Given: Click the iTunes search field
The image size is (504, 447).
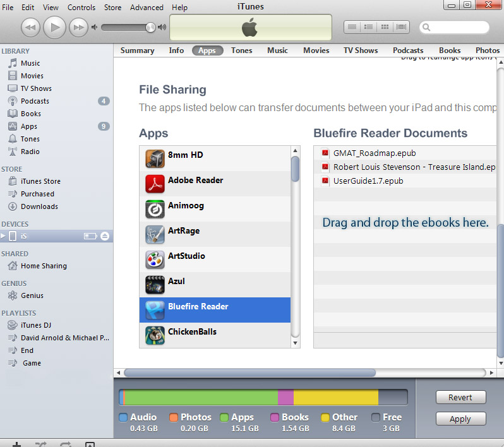Looking at the screenshot, I should pyautogui.click(x=454, y=27).
